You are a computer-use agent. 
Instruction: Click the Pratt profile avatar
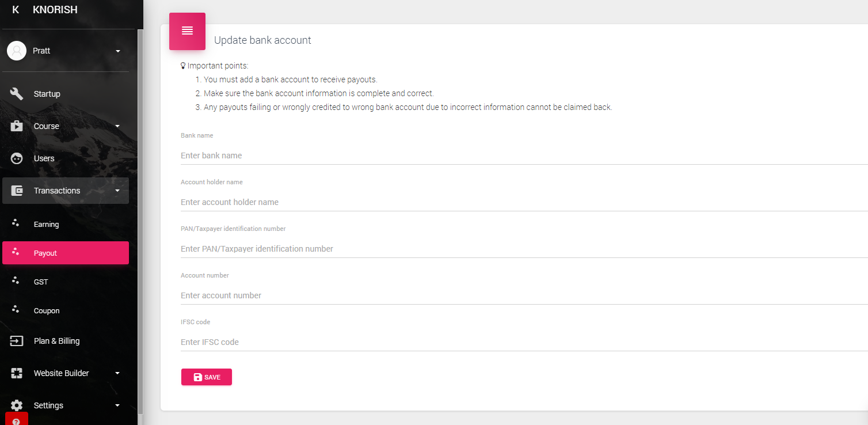click(17, 51)
